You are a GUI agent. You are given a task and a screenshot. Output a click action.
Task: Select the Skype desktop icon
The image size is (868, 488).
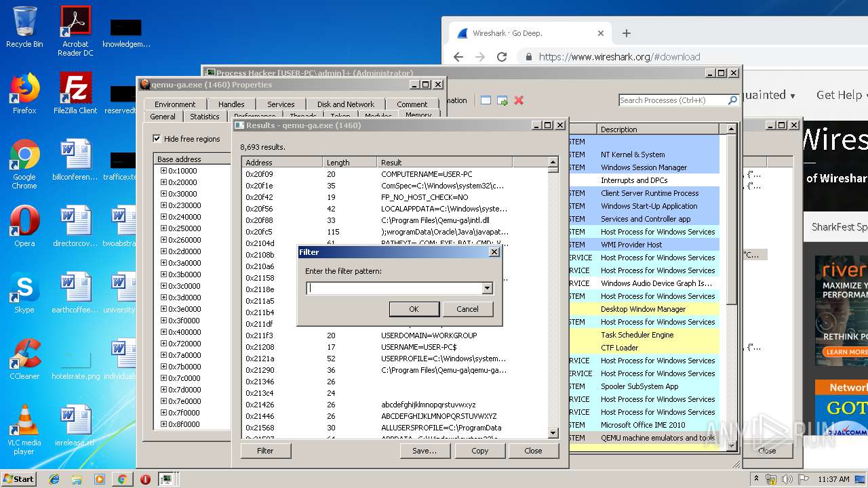click(x=24, y=293)
